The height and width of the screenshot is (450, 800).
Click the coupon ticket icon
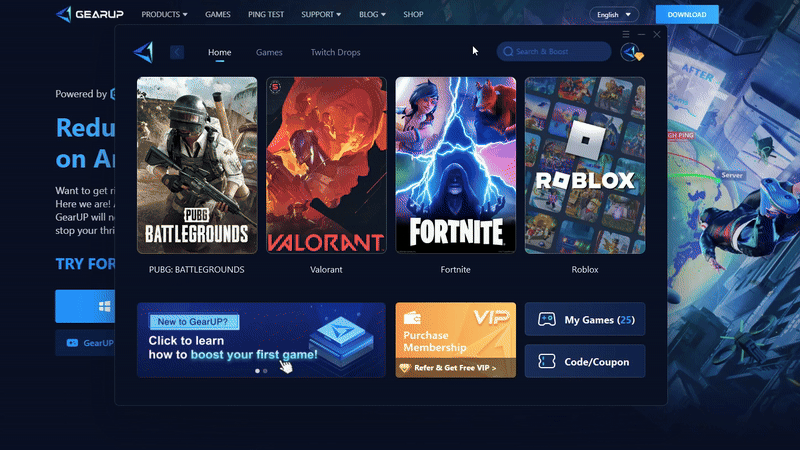pyautogui.click(x=546, y=361)
